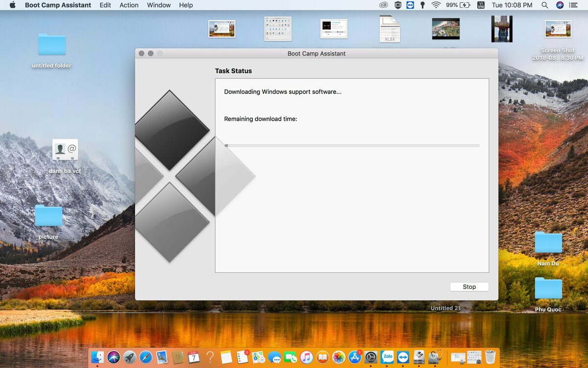Image resolution: width=588 pixels, height=368 pixels.
Task: Open iTunes in the Dock
Action: pos(306,357)
